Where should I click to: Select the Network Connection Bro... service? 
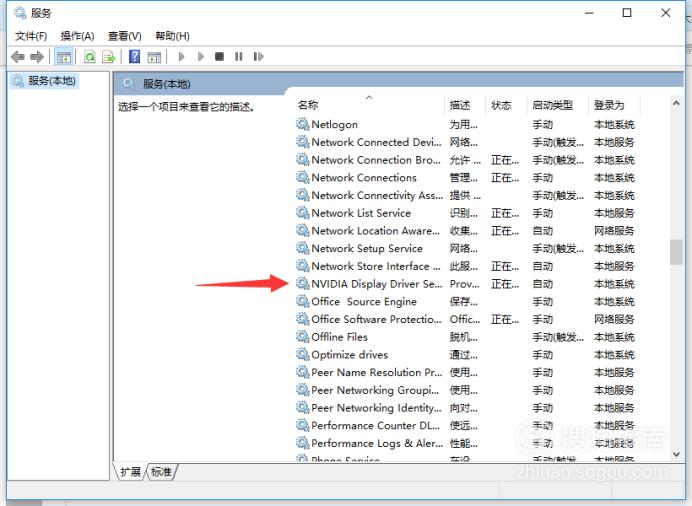coord(376,160)
